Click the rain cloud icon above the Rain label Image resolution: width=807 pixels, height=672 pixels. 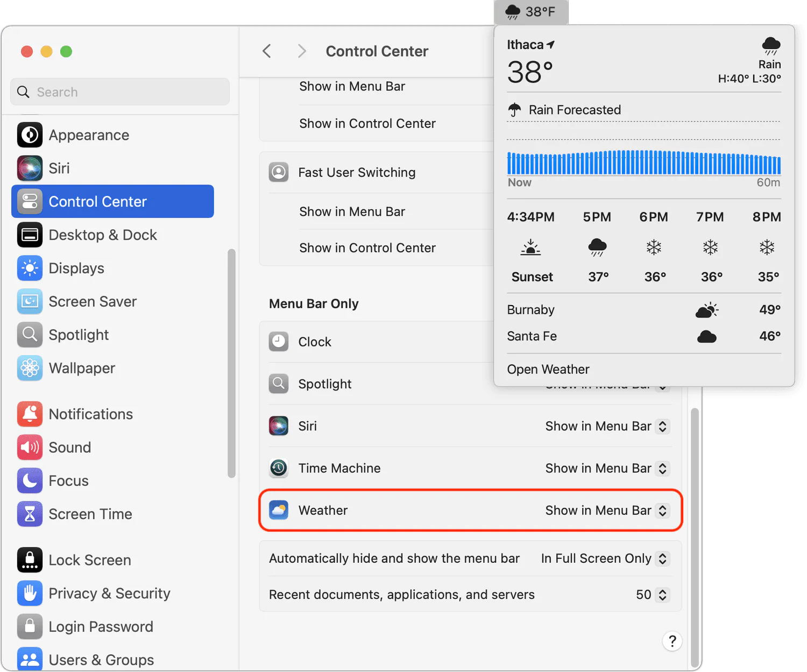tap(771, 46)
